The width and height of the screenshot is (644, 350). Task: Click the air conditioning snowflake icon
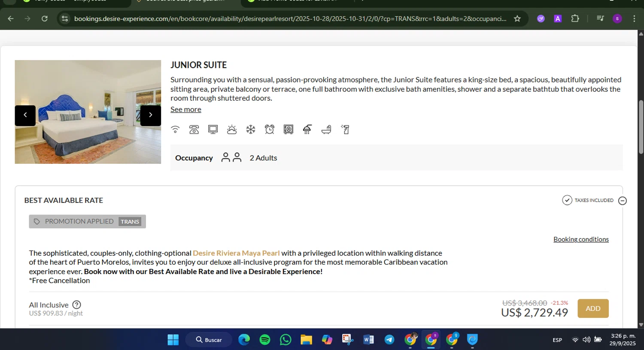pyautogui.click(x=251, y=130)
